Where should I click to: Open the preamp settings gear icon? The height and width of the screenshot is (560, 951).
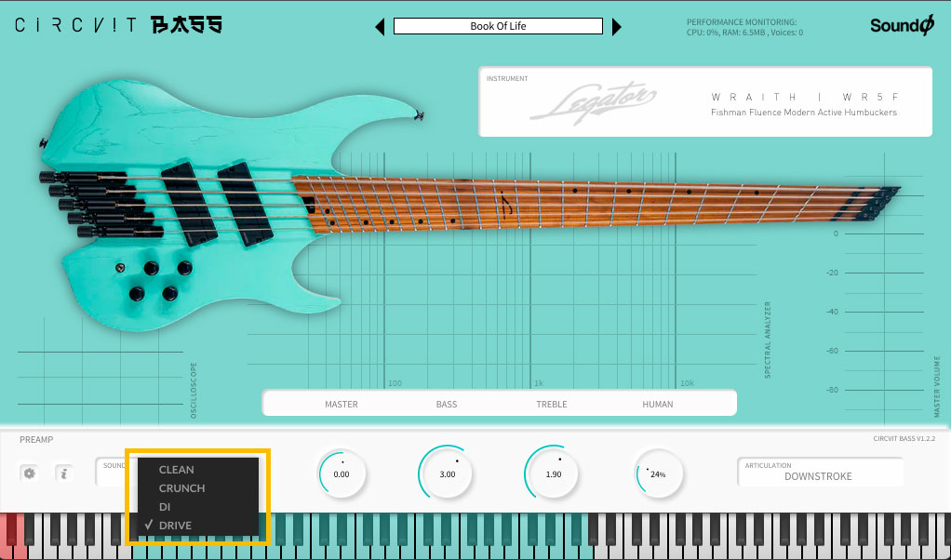(31, 473)
